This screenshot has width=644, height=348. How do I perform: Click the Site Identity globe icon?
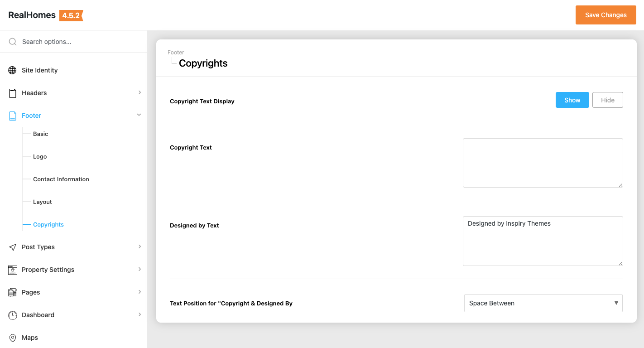[x=13, y=70]
